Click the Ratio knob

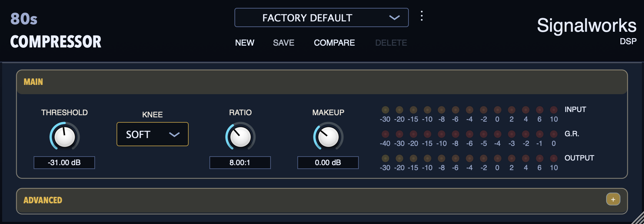pyautogui.click(x=241, y=137)
